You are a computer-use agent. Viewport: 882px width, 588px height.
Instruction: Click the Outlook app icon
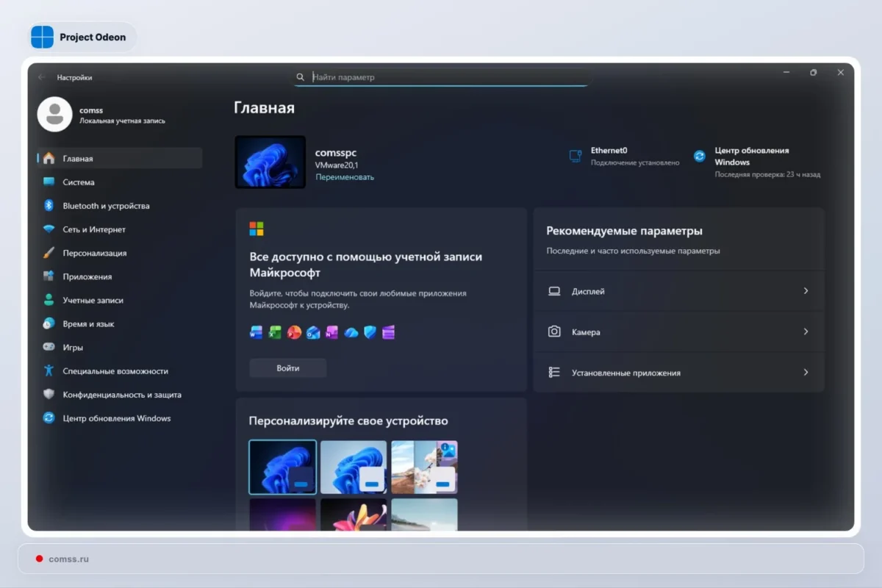(x=313, y=332)
